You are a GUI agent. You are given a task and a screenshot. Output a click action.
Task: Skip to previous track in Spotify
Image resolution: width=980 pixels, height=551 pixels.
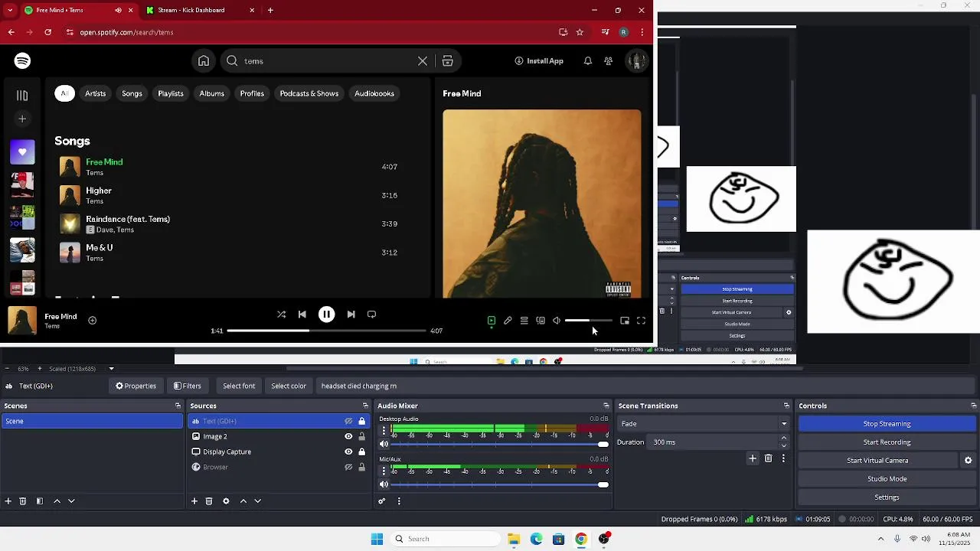[302, 315]
